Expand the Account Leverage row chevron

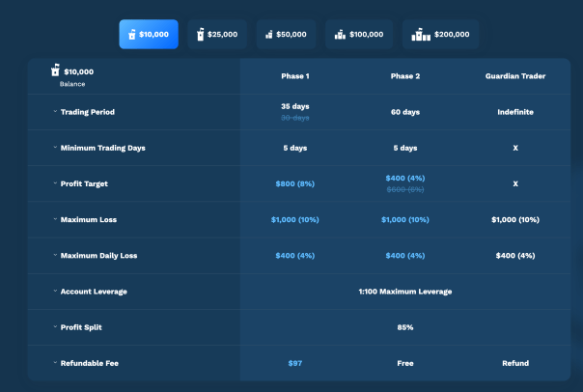[x=55, y=291]
